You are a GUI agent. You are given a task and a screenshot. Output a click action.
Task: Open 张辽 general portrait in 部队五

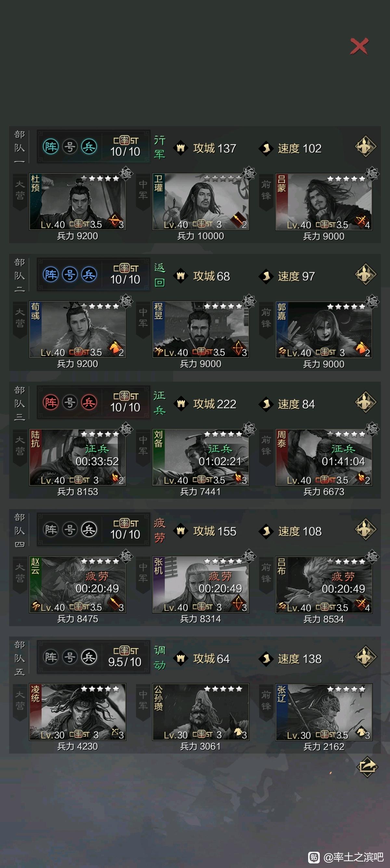click(324, 712)
